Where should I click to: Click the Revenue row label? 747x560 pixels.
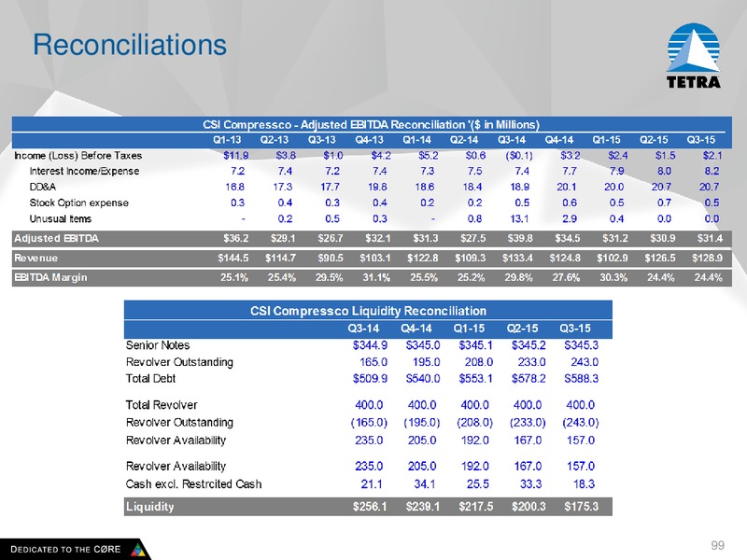(35, 259)
